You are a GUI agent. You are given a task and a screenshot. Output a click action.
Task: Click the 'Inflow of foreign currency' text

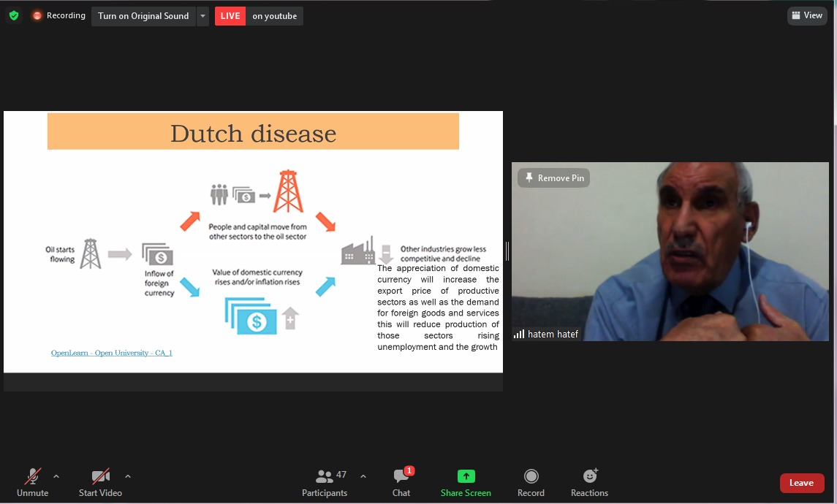click(159, 283)
